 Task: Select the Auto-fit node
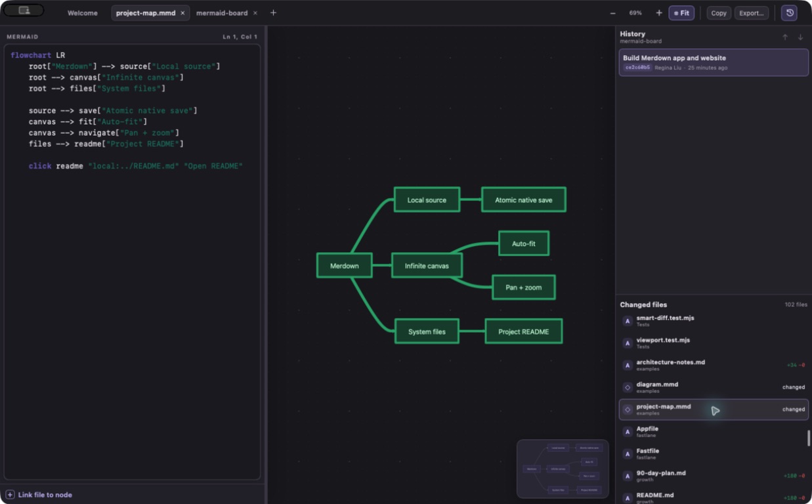524,243
